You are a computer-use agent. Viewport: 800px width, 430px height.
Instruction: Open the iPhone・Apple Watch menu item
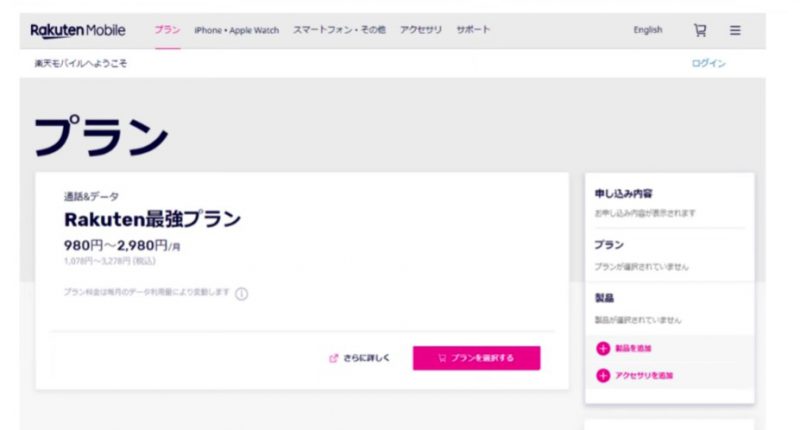point(236,30)
